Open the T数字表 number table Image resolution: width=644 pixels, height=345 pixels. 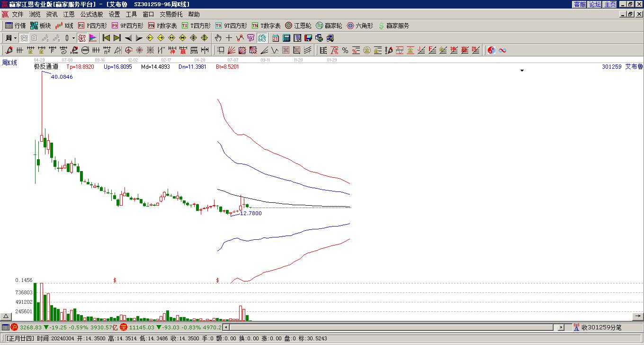[266, 26]
